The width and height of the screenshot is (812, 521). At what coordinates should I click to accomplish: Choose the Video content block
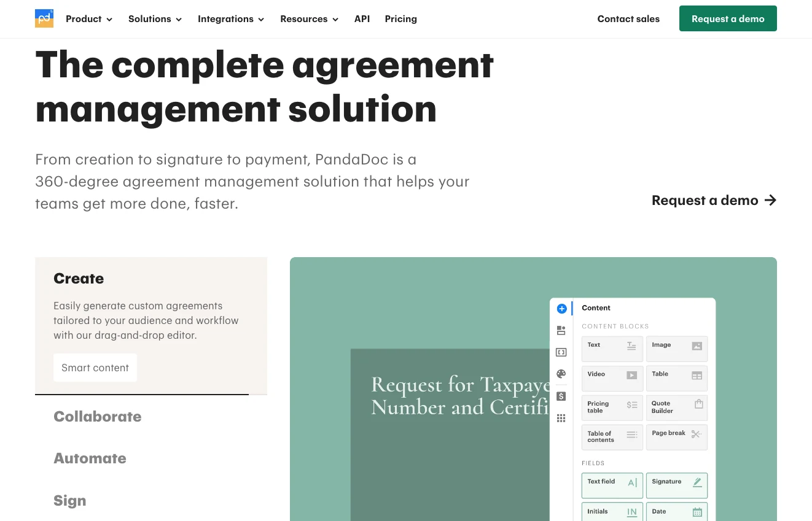(x=612, y=378)
